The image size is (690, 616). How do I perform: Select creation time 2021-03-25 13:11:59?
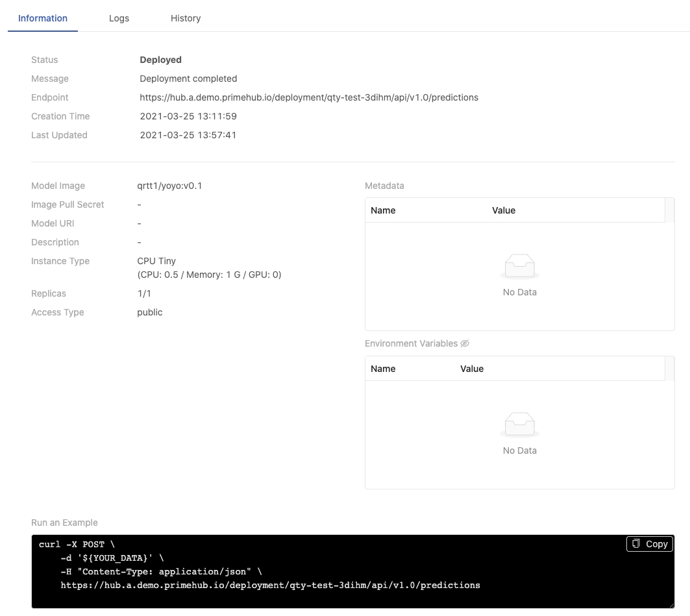tap(188, 117)
